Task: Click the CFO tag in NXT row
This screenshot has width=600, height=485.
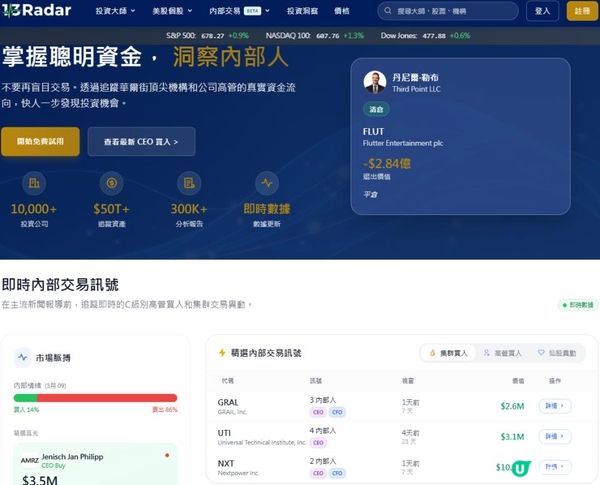Action: [x=337, y=474]
